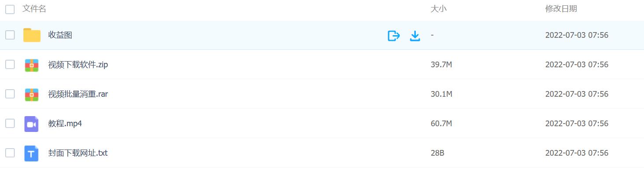644x179 pixels.
Task: Open the 封面下载网址.txt file name
Action: pyautogui.click(x=78, y=153)
